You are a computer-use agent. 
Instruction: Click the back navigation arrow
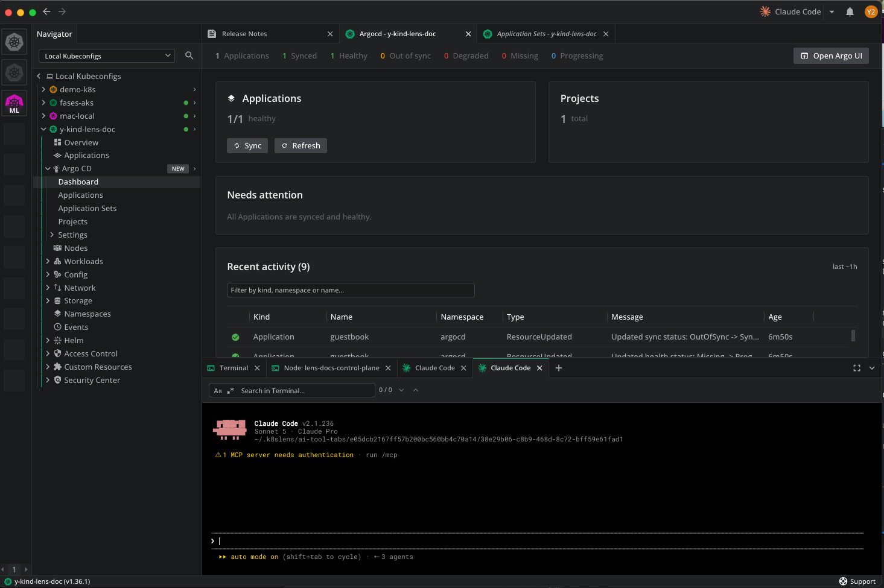(x=46, y=11)
